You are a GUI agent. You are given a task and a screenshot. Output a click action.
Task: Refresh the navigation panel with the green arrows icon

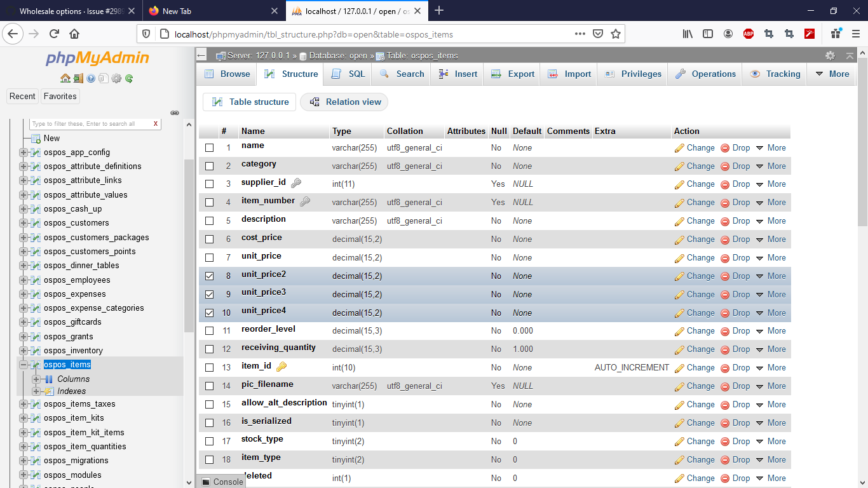tap(128, 78)
